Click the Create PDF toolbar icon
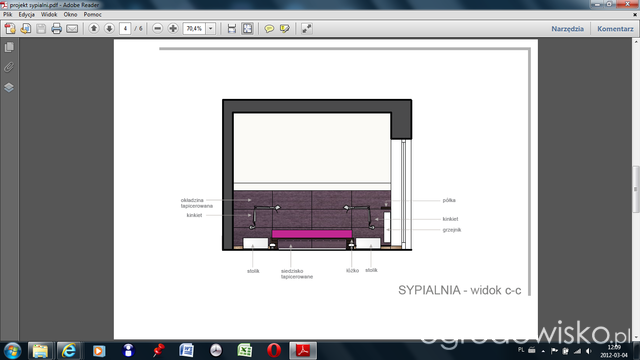The height and width of the screenshot is (360, 640). pyautogui.click(x=10, y=29)
